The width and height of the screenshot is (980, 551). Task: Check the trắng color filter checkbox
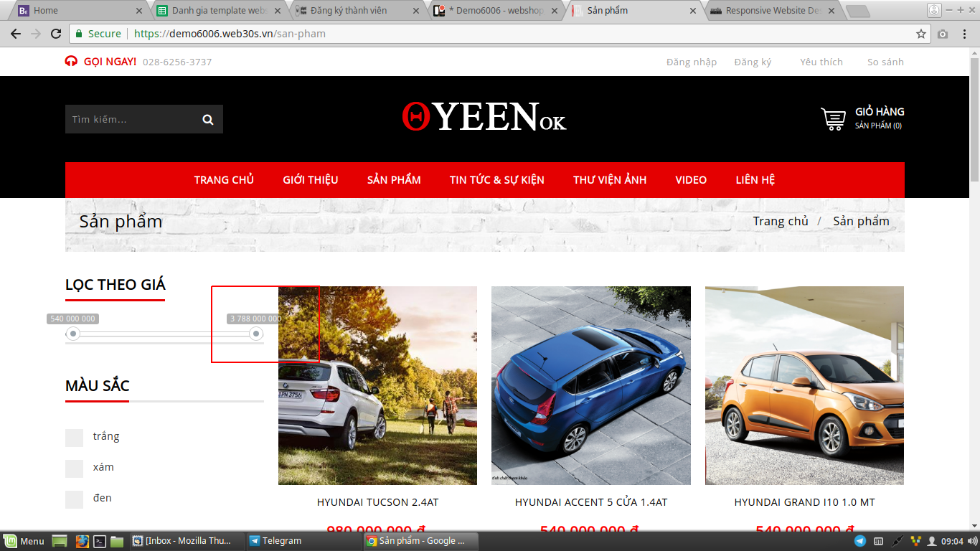coord(74,438)
